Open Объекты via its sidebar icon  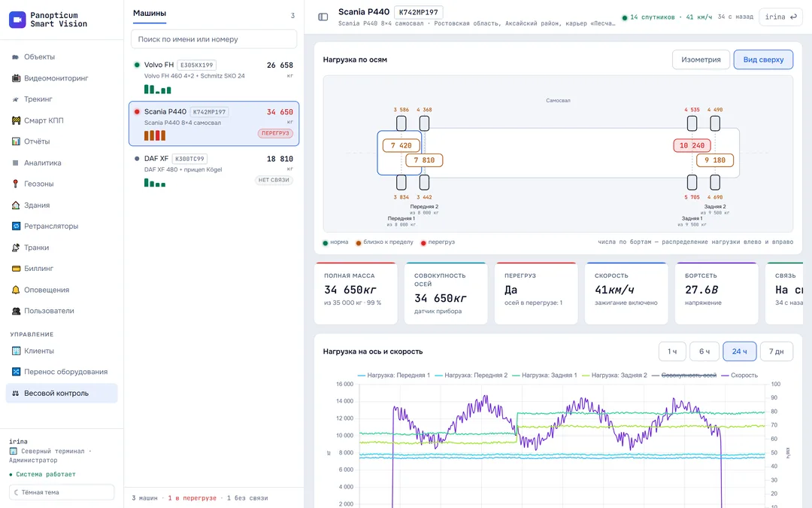(x=16, y=57)
